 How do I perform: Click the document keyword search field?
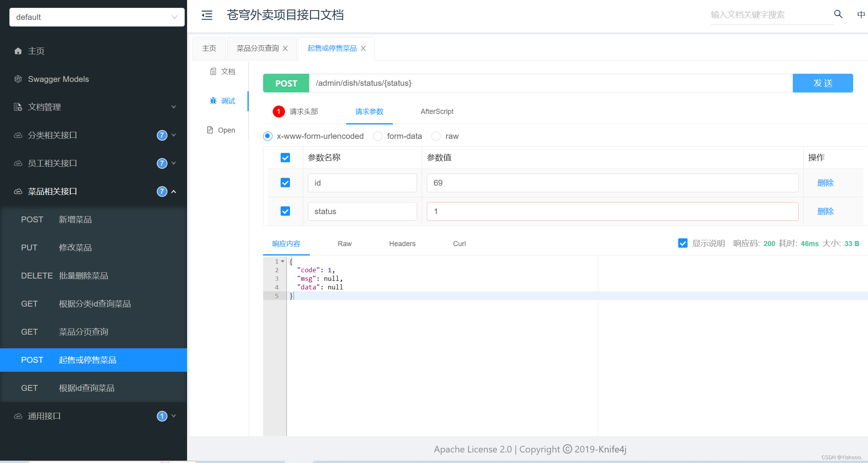pos(772,15)
